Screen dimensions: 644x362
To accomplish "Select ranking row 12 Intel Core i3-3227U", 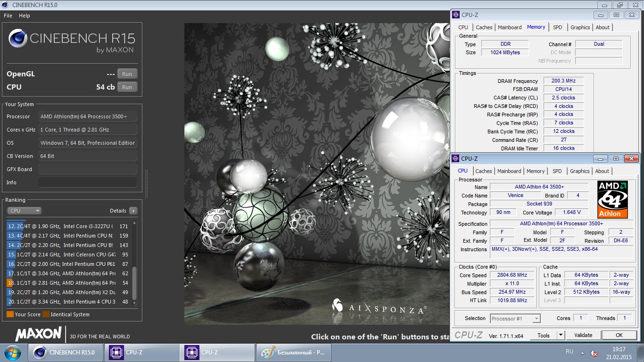I will coord(68,226).
